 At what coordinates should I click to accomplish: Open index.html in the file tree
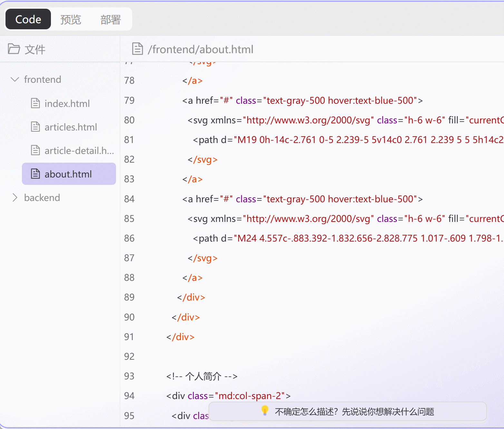67,104
